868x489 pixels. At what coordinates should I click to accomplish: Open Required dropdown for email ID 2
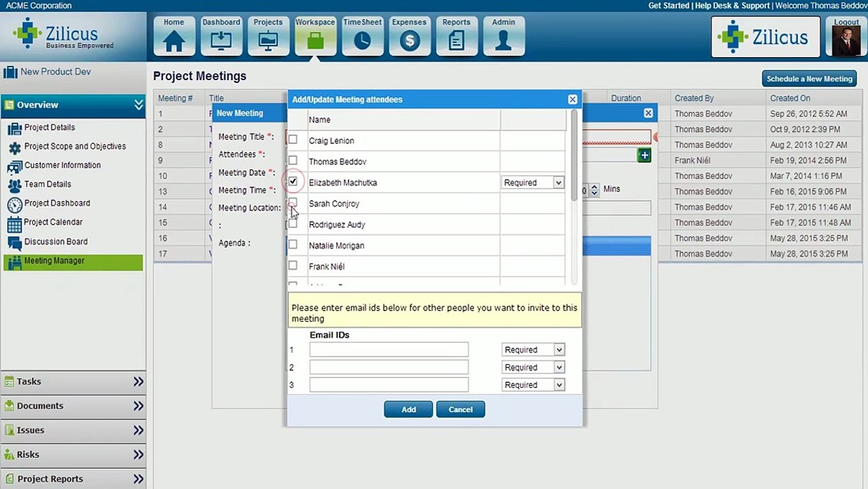[533, 367]
